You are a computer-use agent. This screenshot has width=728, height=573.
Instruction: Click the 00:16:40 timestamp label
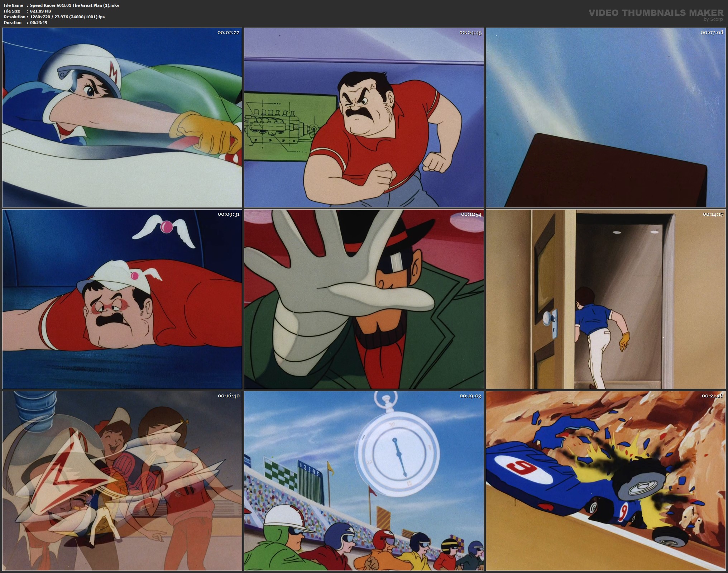point(229,396)
